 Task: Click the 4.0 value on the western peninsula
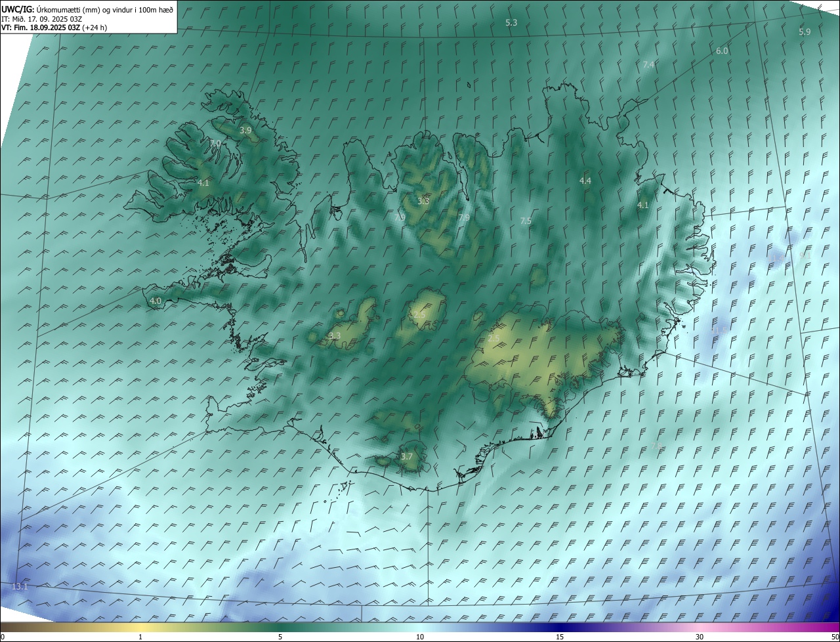tap(156, 301)
